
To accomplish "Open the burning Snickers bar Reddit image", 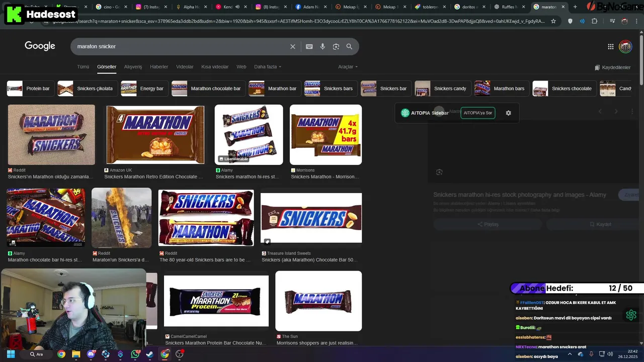I will click(121, 218).
